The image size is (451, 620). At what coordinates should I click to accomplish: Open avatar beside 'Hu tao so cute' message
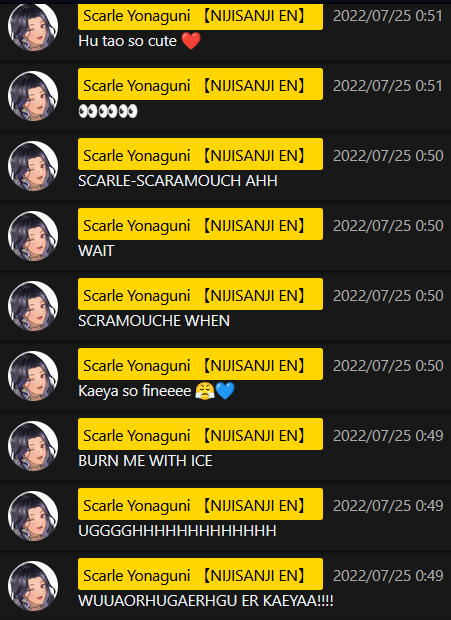(x=33, y=26)
